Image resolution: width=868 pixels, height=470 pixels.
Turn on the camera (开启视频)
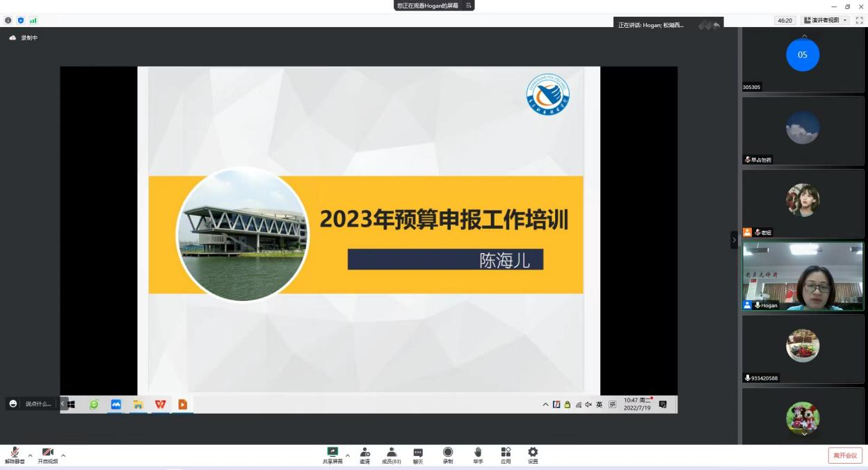pos(47,453)
